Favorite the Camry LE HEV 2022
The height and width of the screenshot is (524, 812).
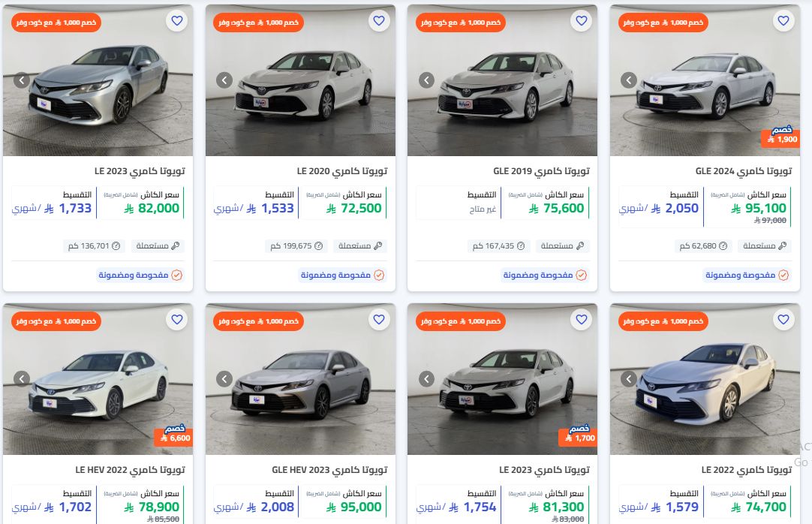click(x=177, y=321)
